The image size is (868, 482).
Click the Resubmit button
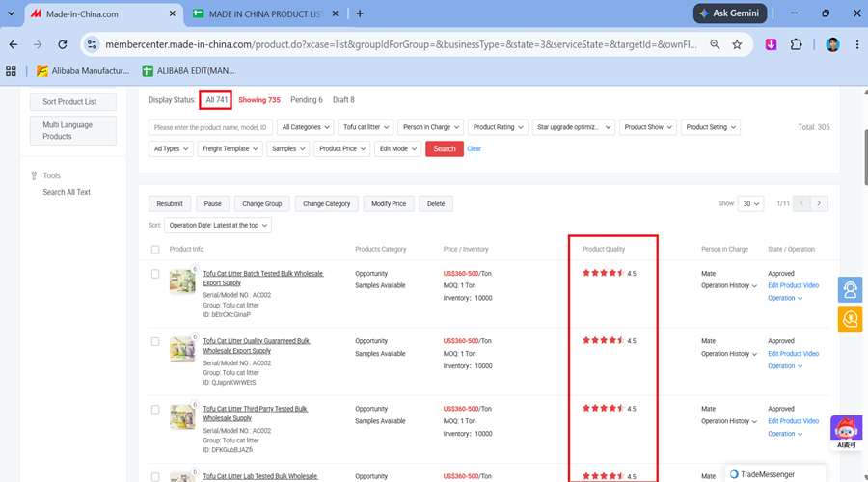[170, 203]
